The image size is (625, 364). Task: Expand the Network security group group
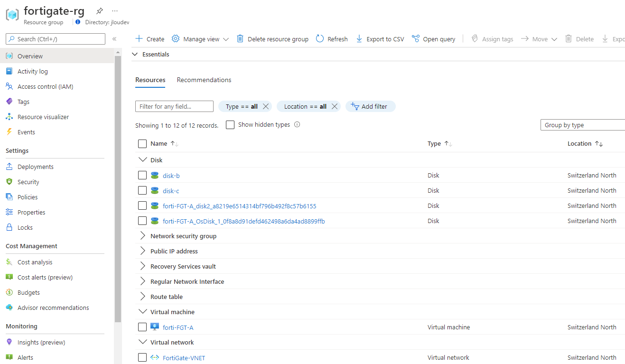tap(143, 236)
